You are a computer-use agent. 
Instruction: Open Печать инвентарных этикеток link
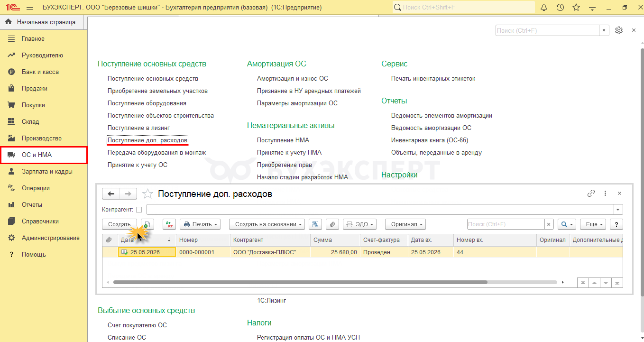(433, 79)
